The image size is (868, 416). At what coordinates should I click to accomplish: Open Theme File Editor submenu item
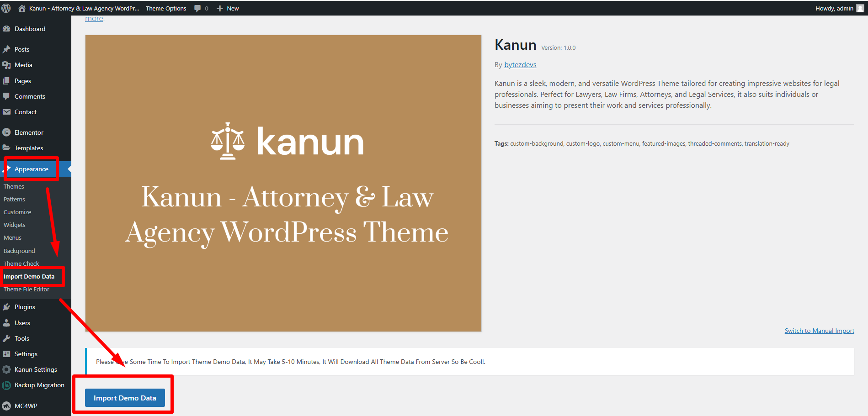click(x=27, y=289)
